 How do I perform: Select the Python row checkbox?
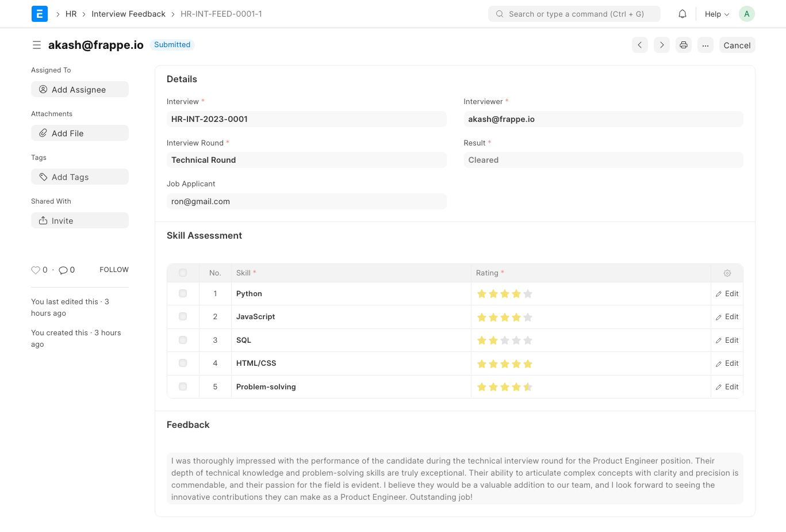183,293
